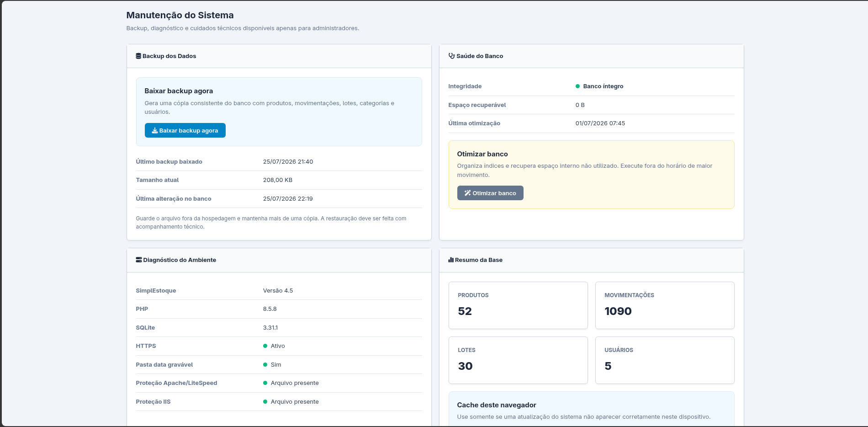Click the Manutenção do Sistema page heading
This screenshot has height=427, width=868.
click(180, 15)
